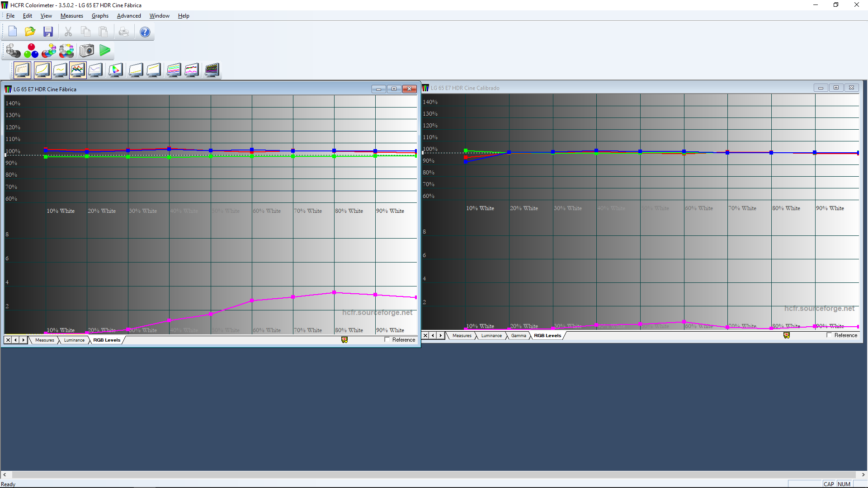The height and width of the screenshot is (488, 868).
Task: Enable Reference checkbox in Fábrica window
Action: tap(387, 340)
